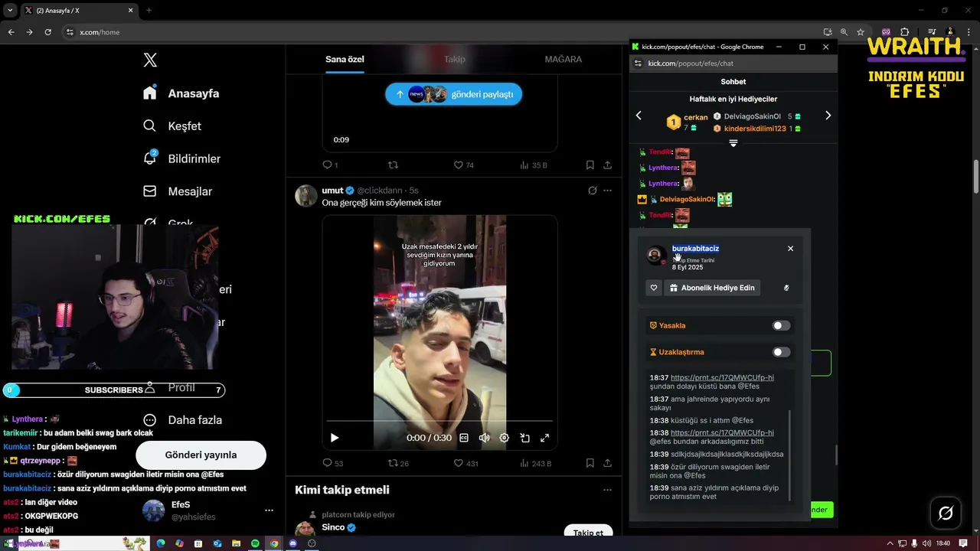Open the Keşfet search icon

coord(150,126)
